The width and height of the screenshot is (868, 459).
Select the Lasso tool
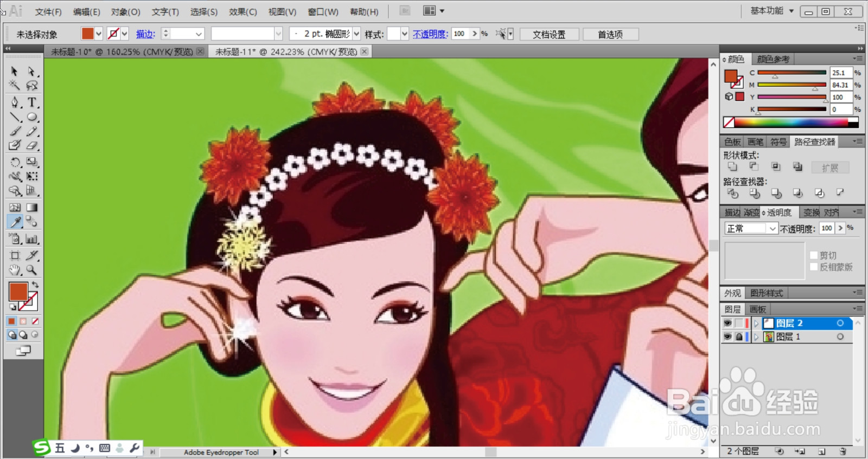pyautogui.click(x=31, y=85)
